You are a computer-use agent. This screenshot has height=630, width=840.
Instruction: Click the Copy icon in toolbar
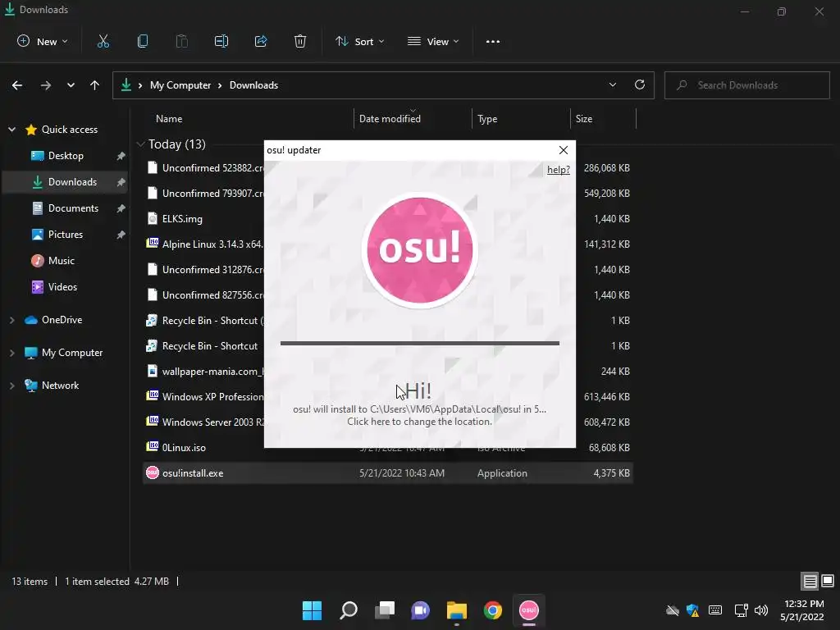[143, 41]
